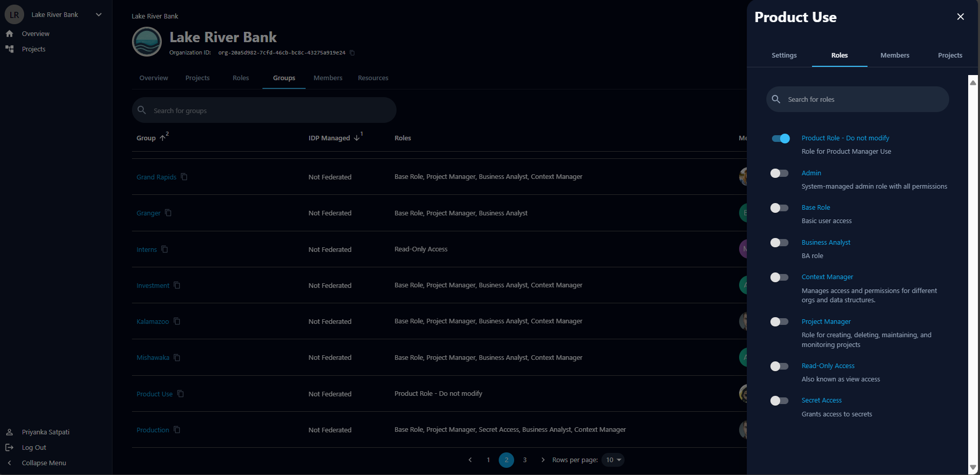Click the panel scrollbar down arrow
Screen dimensions: 980x475
coord(973,467)
